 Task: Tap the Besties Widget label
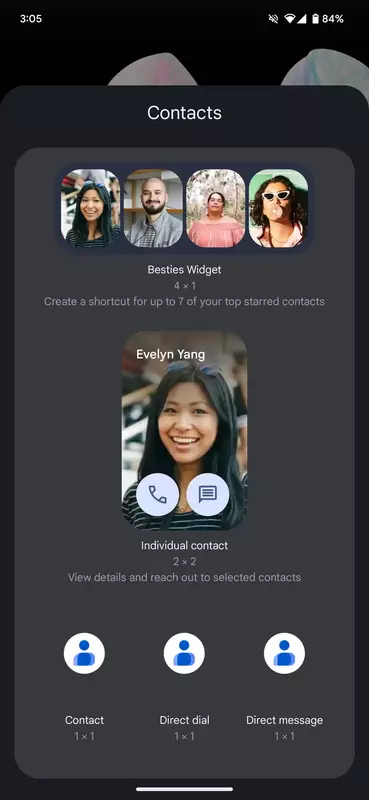coord(184,270)
